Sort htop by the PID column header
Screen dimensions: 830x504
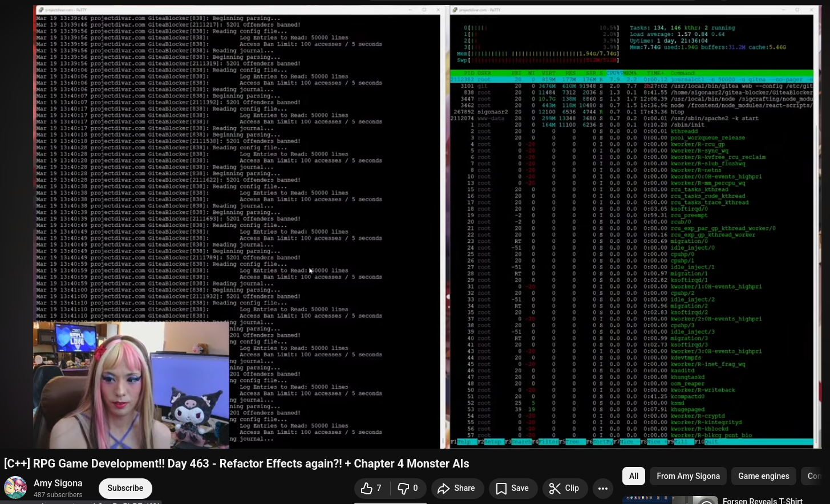(469, 73)
